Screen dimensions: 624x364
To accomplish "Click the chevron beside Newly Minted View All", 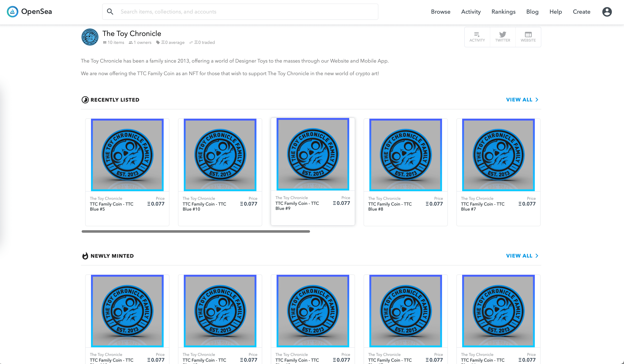I will [x=537, y=256].
